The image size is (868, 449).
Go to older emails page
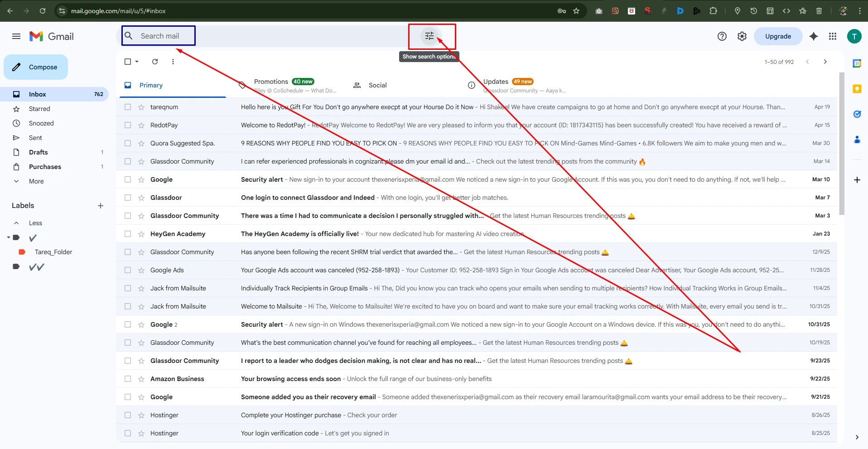[x=825, y=62]
